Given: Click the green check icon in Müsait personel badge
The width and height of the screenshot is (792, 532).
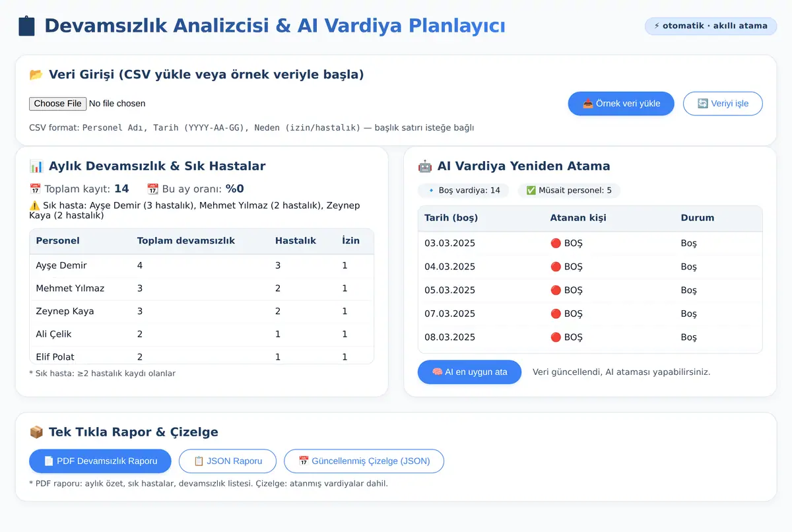Looking at the screenshot, I should (x=531, y=191).
